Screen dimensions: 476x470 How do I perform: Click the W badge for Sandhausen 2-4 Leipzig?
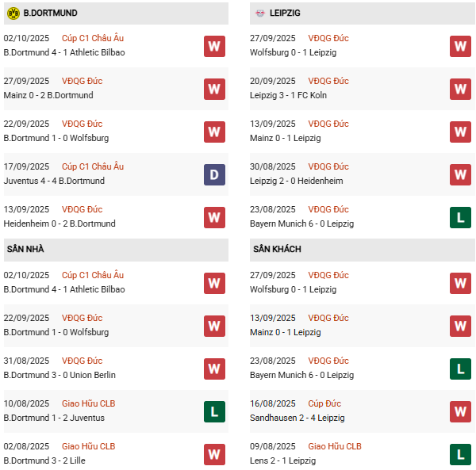coord(460,411)
